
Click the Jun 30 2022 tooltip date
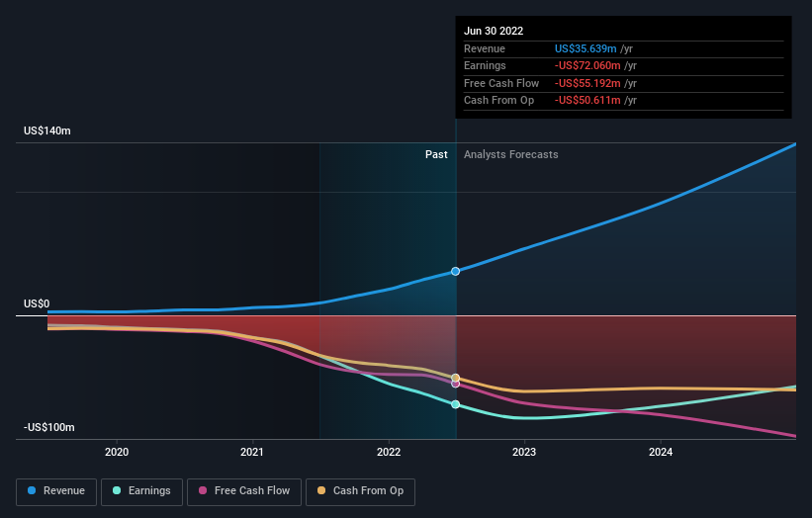(494, 31)
